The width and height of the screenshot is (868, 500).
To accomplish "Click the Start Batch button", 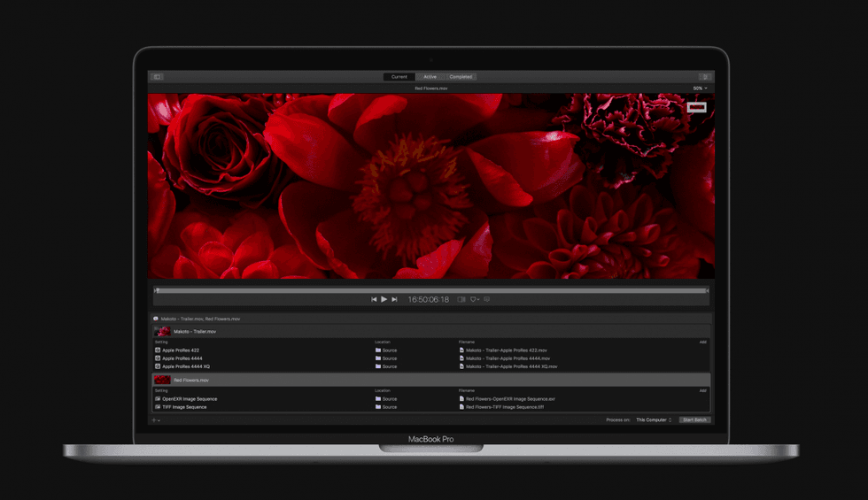I will [x=694, y=419].
